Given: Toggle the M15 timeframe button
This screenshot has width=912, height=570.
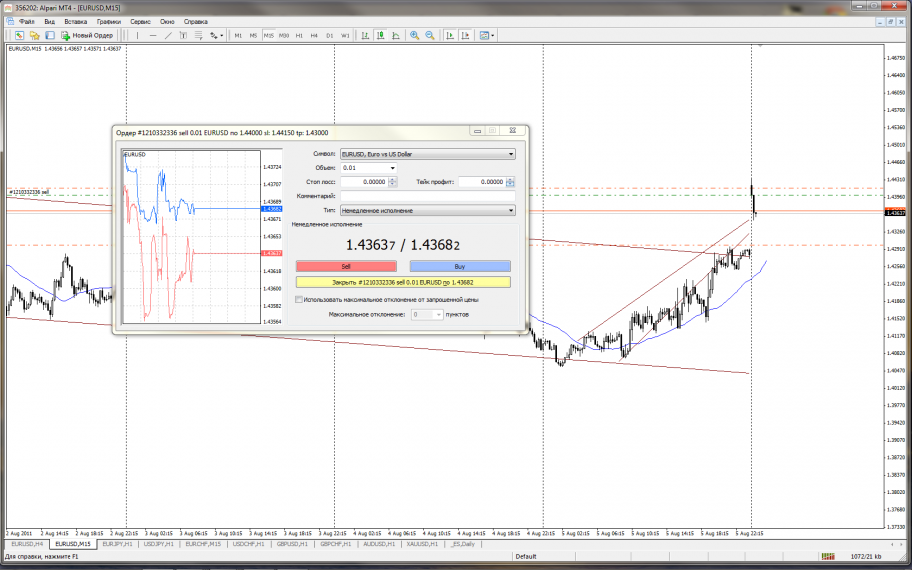Looking at the screenshot, I should pyautogui.click(x=268, y=35).
